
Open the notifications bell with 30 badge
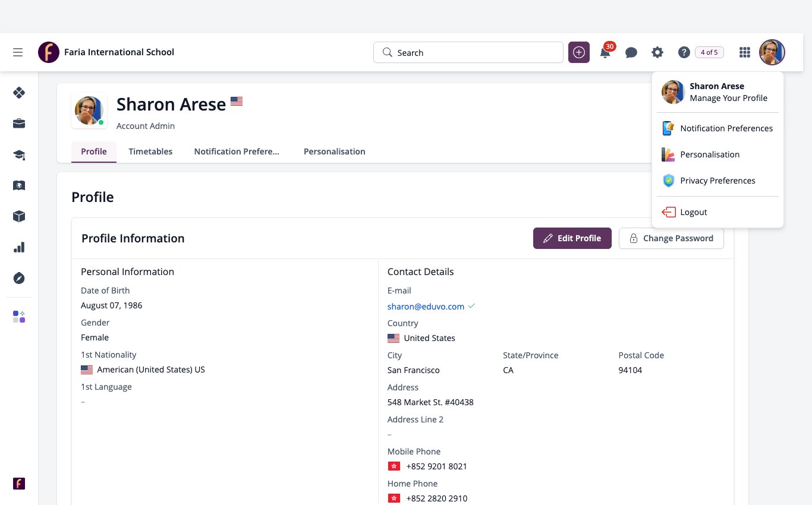click(605, 52)
